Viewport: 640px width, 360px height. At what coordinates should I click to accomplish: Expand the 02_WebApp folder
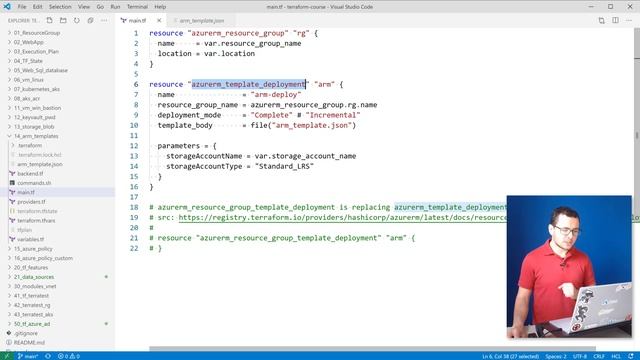pos(29,42)
